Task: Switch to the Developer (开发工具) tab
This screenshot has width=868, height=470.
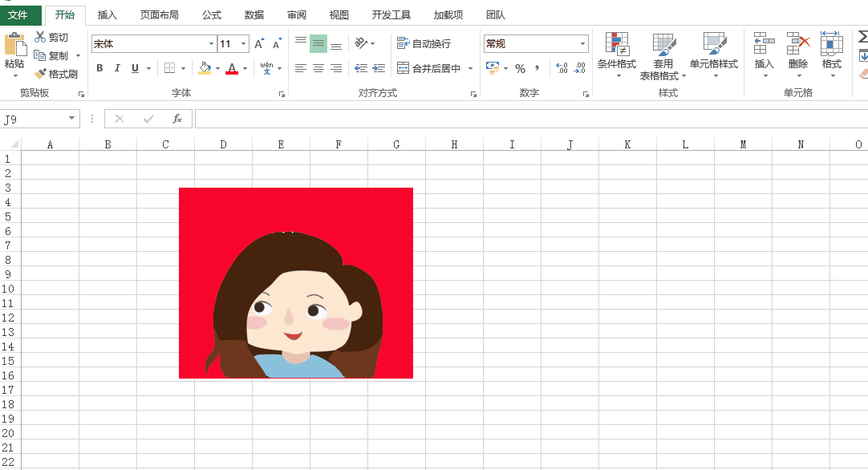Action: 391,15
